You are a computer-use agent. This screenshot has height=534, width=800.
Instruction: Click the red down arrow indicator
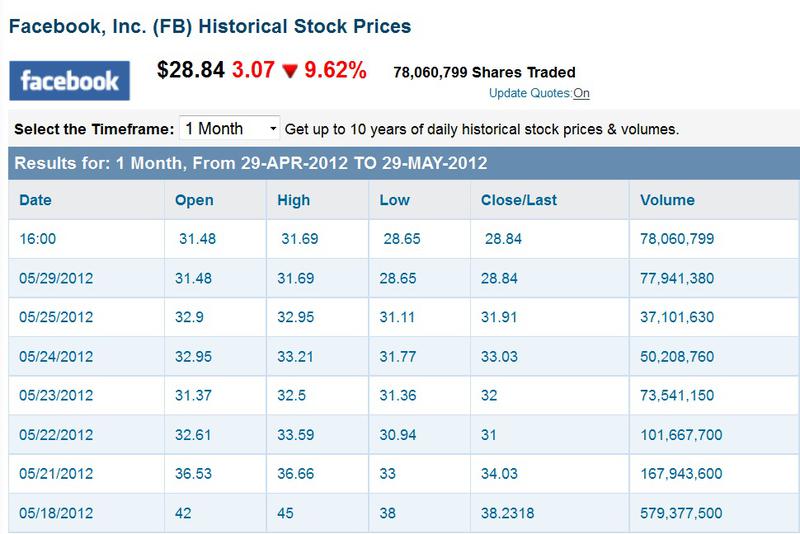(290, 71)
